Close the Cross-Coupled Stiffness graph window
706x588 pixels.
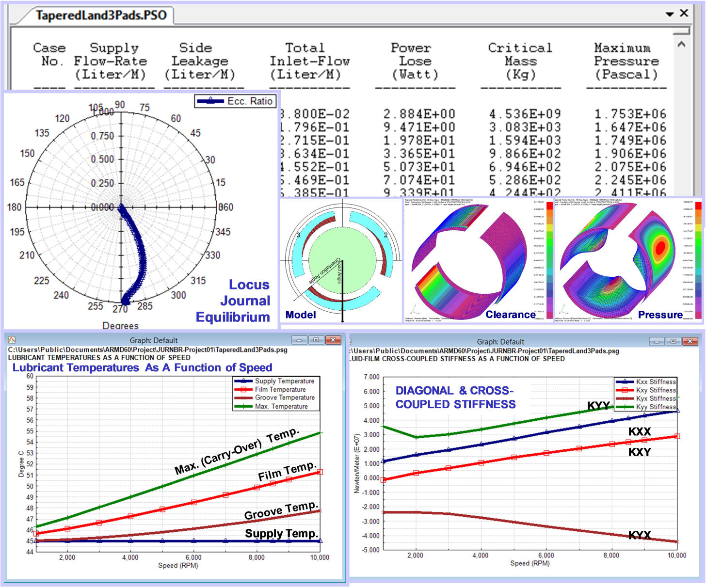[x=690, y=342]
